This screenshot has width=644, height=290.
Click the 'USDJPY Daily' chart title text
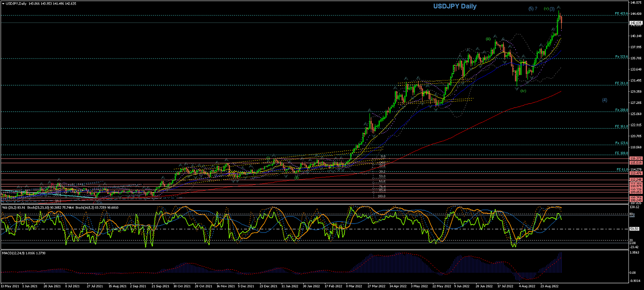pos(455,6)
